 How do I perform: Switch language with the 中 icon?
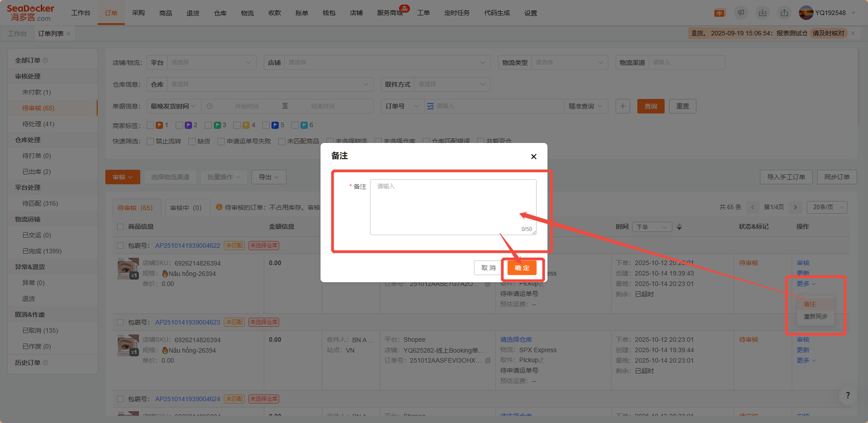tap(720, 13)
